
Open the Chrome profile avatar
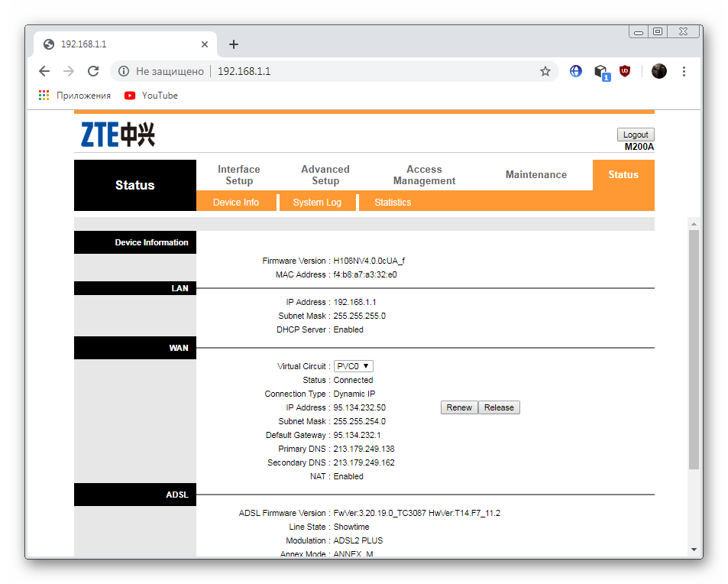pyautogui.click(x=658, y=71)
